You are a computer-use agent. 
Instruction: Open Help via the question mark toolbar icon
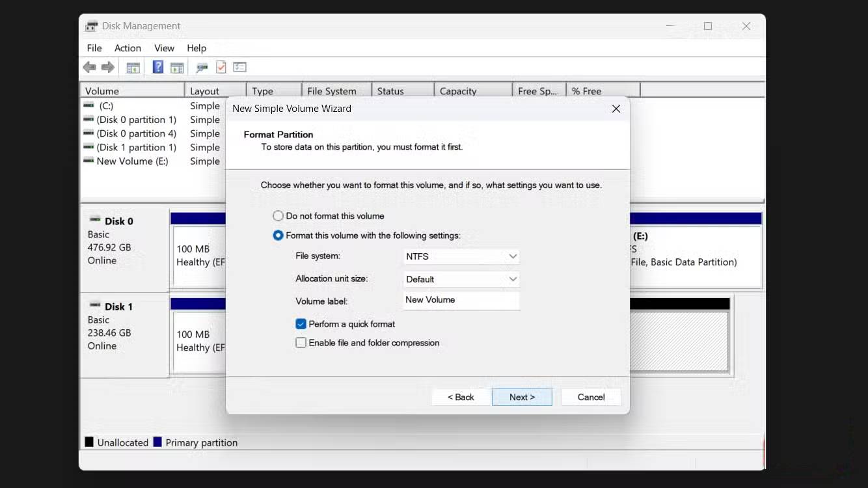tap(157, 67)
